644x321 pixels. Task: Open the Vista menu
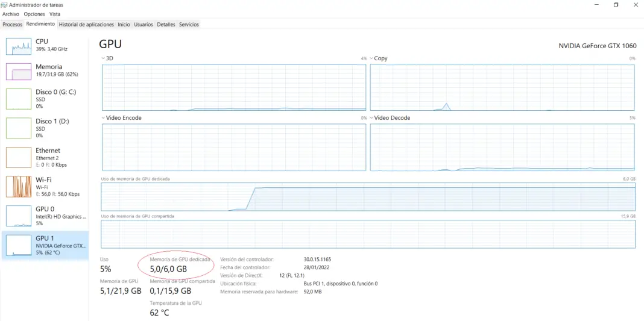(x=55, y=14)
